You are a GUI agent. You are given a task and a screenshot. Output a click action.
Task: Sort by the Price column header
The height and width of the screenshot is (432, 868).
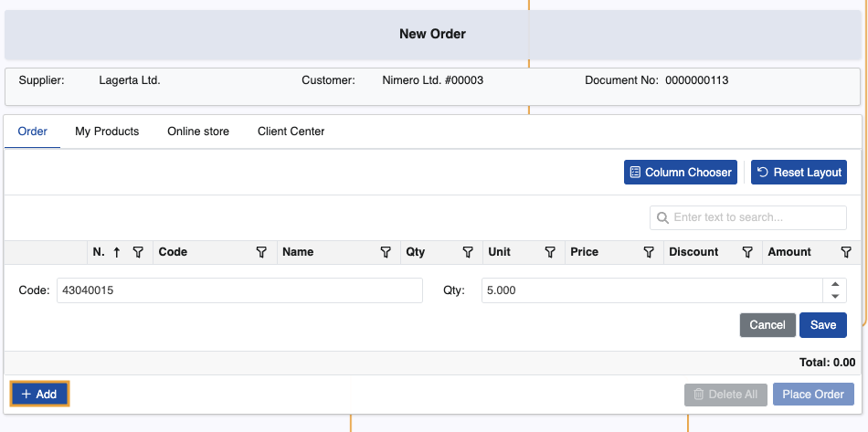tap(585, 252)
